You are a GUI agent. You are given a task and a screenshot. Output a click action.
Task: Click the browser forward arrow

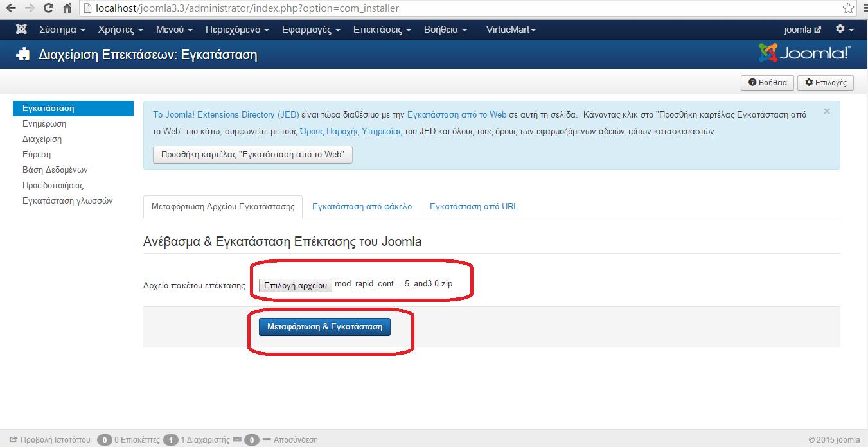[30, 9]
